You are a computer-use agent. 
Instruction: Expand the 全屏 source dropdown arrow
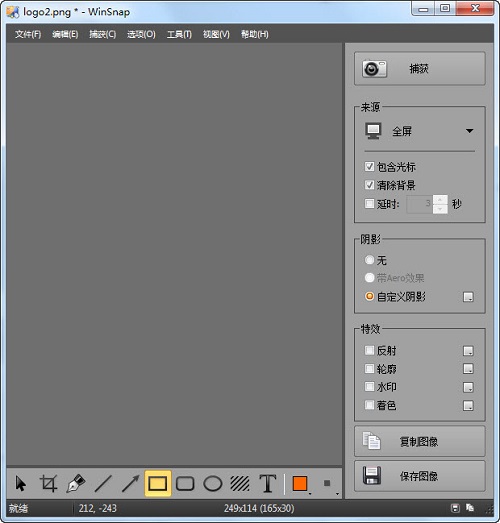[x=469, y=131]
